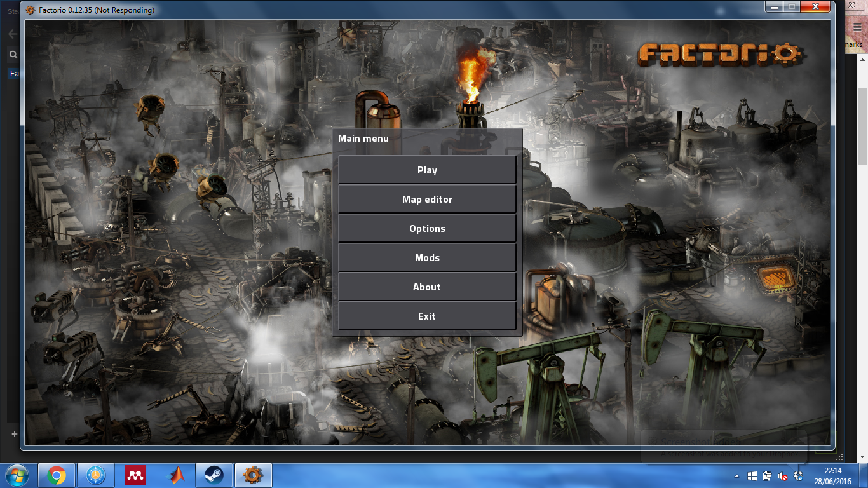Screen dimensions: 868x488
Task: Quit Factorio with the Exit button
Action: tap(427, 316)
